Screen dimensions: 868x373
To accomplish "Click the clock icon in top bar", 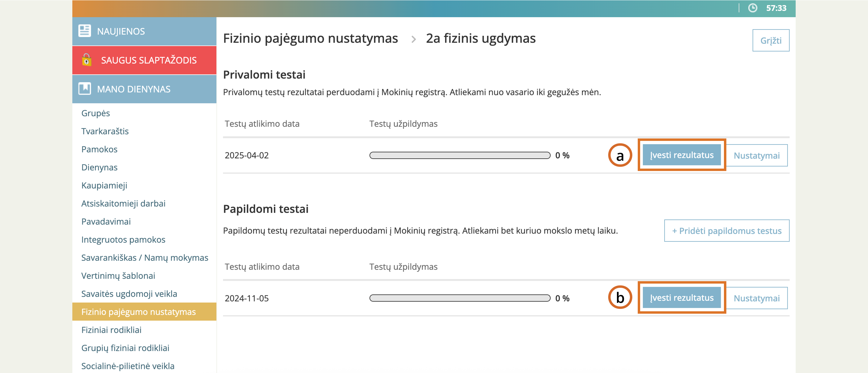I will coord(753,8).
